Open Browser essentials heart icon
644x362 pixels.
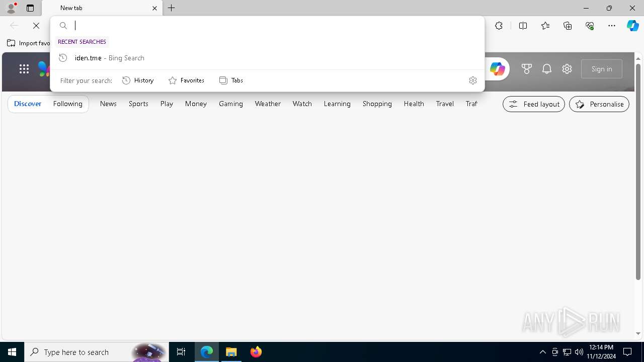(x=590, y=26)
